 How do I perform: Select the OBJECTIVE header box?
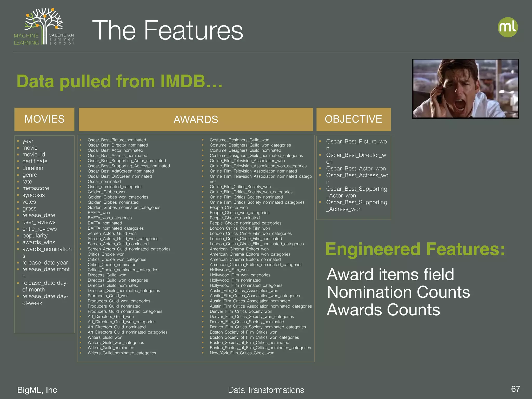(x=353, y=119)
